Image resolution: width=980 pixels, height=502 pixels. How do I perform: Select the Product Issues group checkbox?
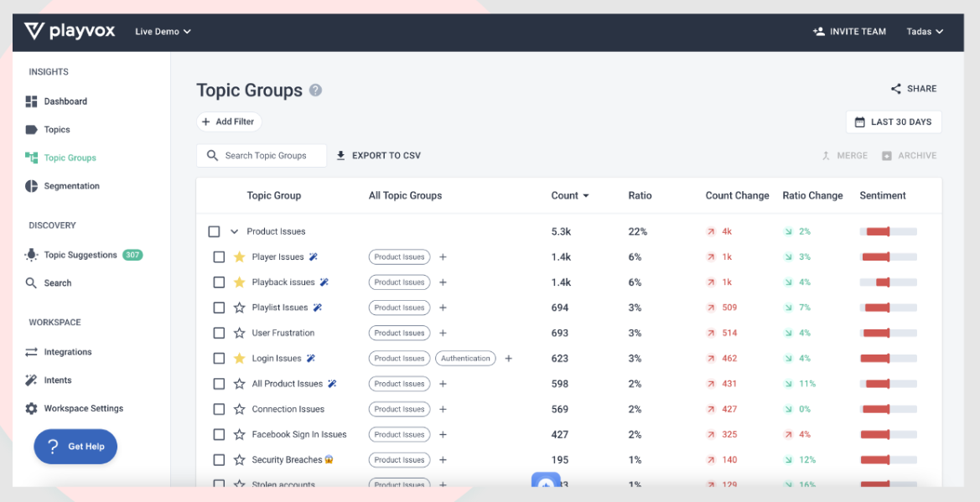[x=214, y=231]
